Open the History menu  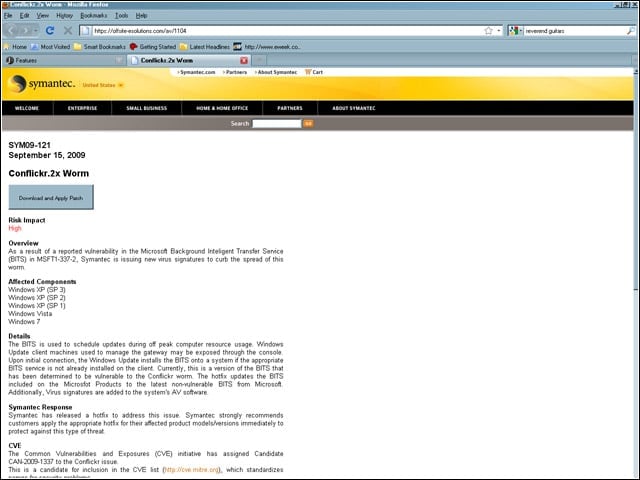tap(64, 16)
